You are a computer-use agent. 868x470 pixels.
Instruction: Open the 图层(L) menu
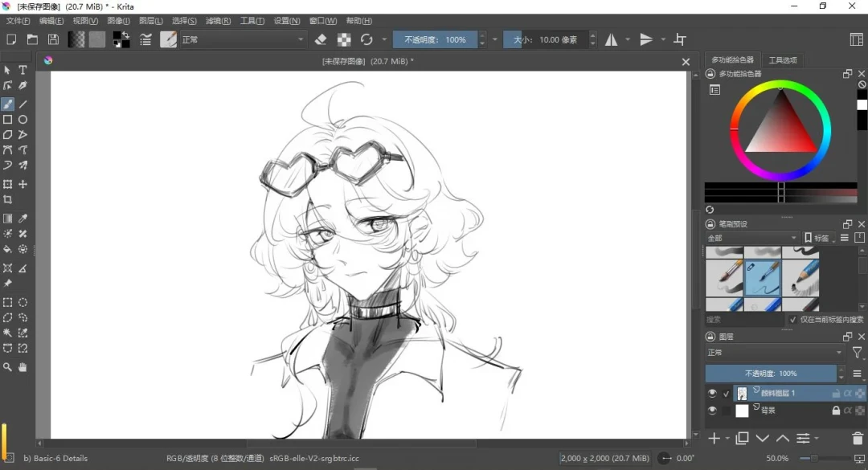pos(150,20)
